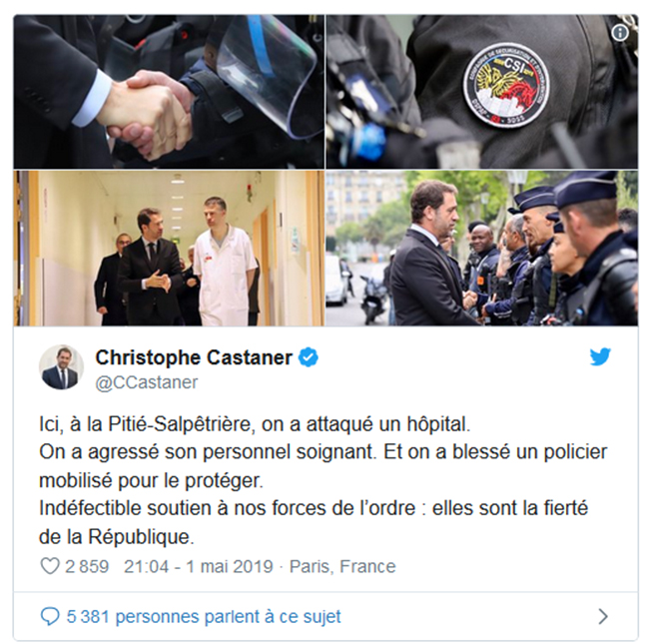Screen dimensions: 649x644
Task: Click the Paris, France location link
Action: (x=342, y=566)
